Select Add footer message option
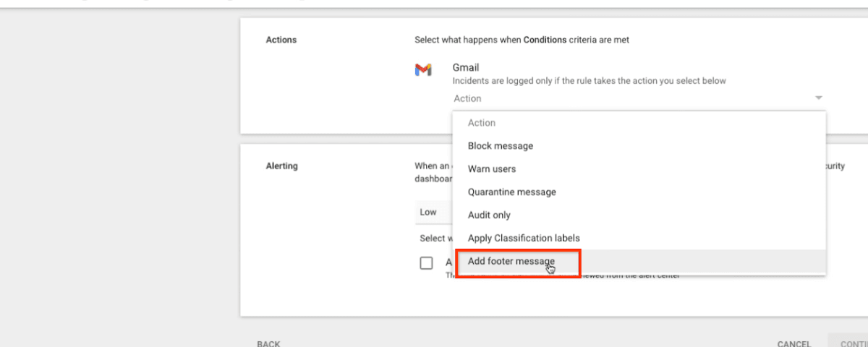The height and width of the screenshot is (347, 868). coord(511,262)
